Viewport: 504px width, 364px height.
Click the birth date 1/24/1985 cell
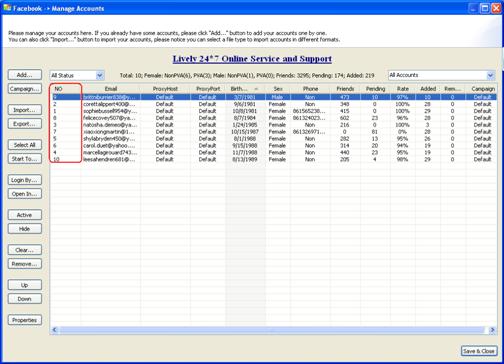point(245,125)
